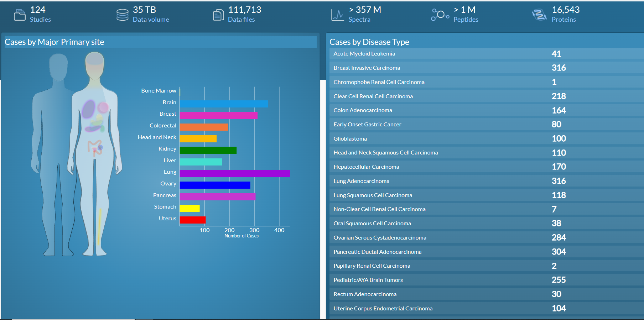Click the 16,543 Proteins count
644x320 pixels.
566,10
